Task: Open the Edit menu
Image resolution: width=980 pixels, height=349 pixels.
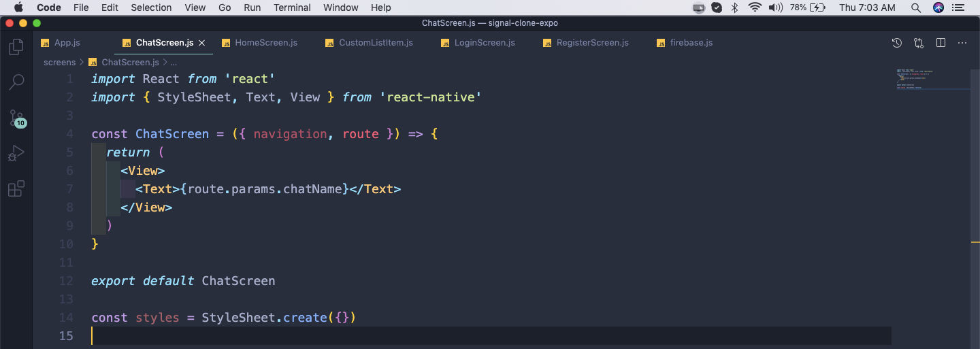Action: [x=110, y=7]
